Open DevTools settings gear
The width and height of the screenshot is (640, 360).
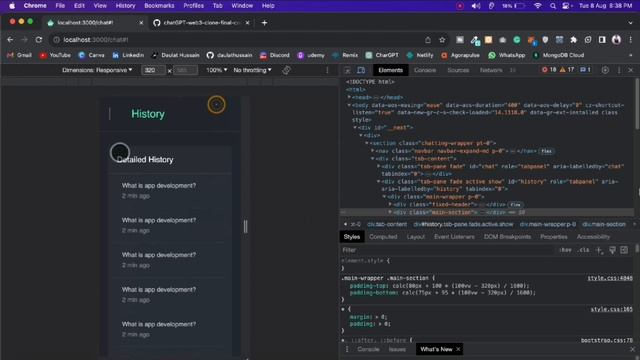[605, 70]
